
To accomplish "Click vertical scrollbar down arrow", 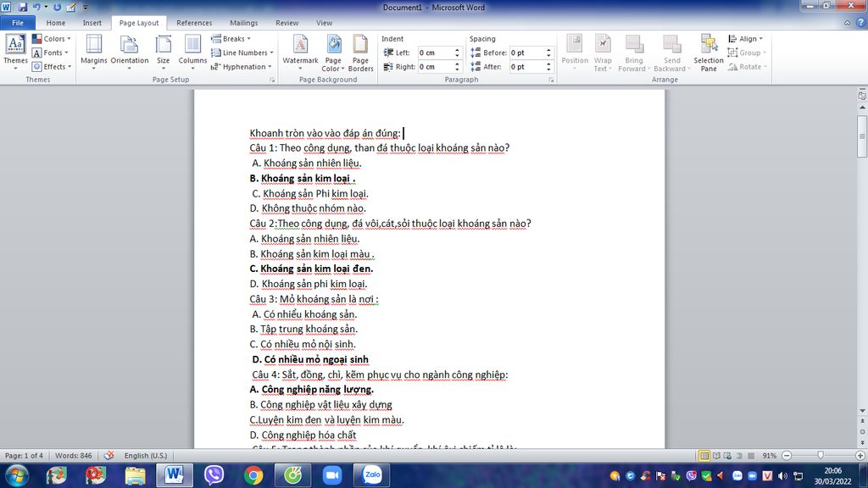I will (x=862, y=411).
